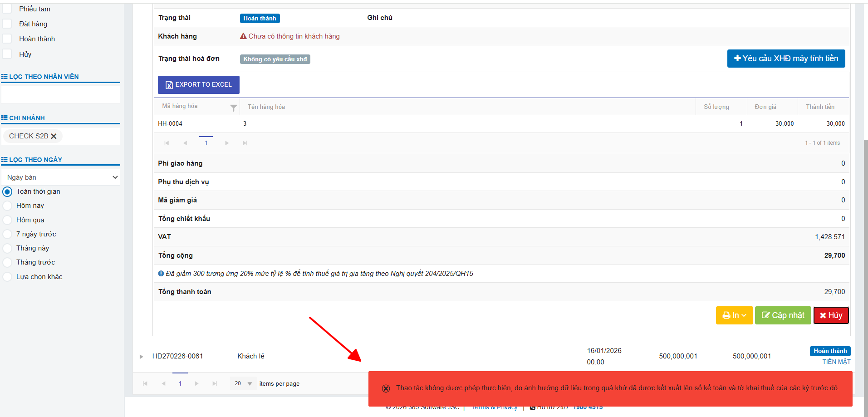The image size is (868, 417).
Task: Click the employee filter input field
Action: click(61, 94)
